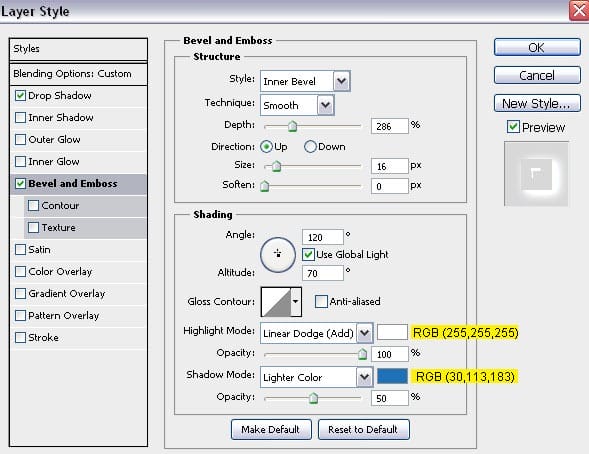Enable the Inner Glow checkbox
This screenshot has width=589, height=454.
click(20, 161)
